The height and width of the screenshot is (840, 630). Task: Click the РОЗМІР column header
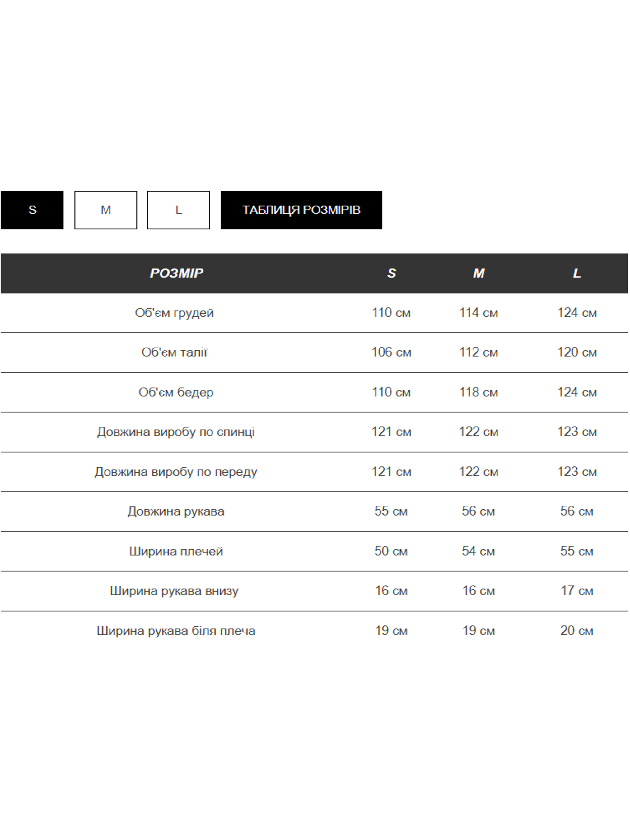click(x=176, y=273)
